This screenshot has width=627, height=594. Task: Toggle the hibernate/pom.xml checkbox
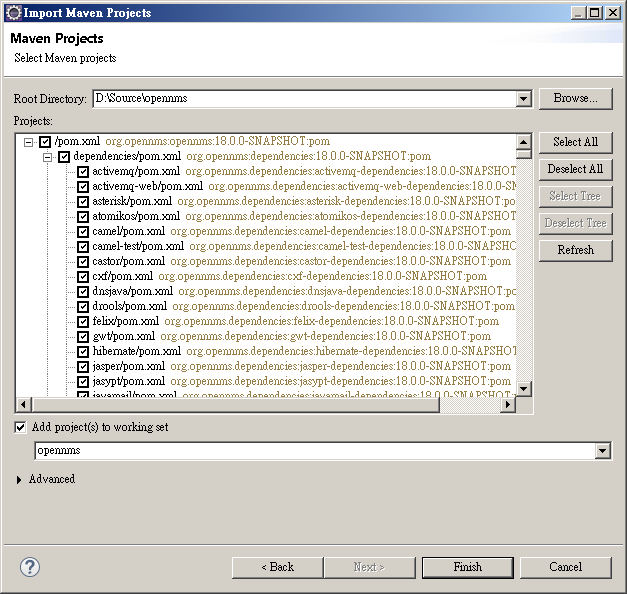pos(83,352)
